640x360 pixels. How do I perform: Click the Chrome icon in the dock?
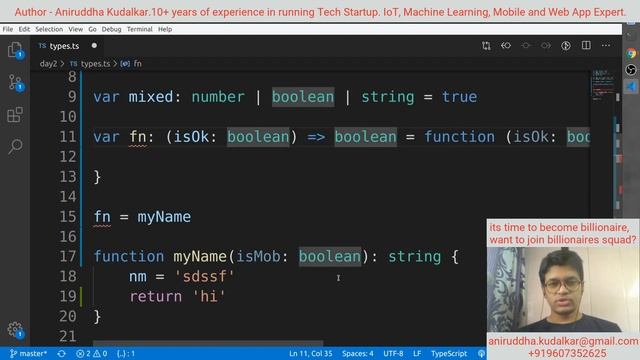pyautogui.click(x=631, y=53)
